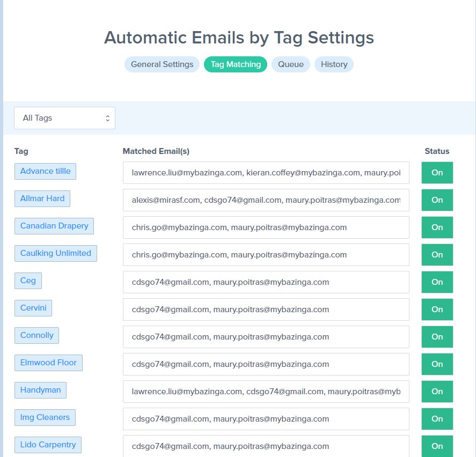Viewport: 476px width, 457px height.
Task: Select the Tag Matching tab
Action: [236, 64]
